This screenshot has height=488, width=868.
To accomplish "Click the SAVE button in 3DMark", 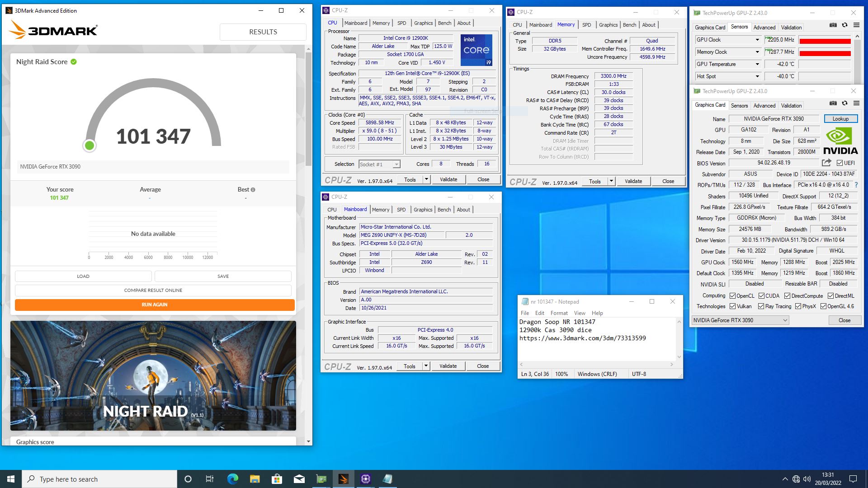I will click(x=223, y=276).
